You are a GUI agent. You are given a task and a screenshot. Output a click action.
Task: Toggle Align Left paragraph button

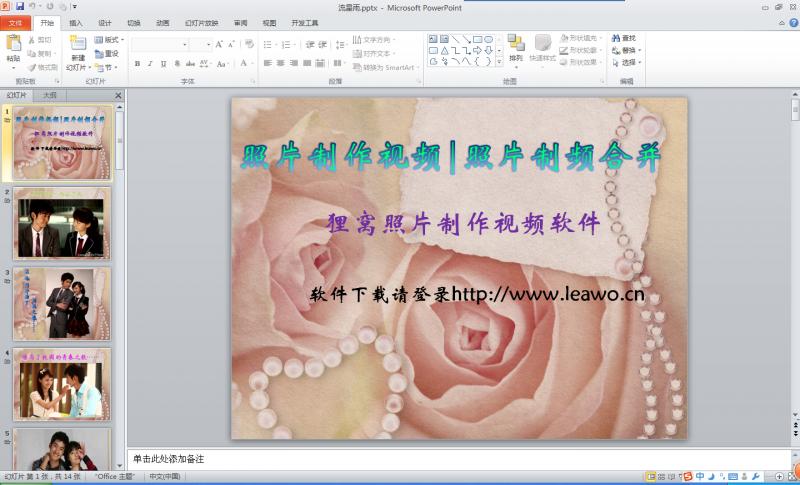click(267, 63)
